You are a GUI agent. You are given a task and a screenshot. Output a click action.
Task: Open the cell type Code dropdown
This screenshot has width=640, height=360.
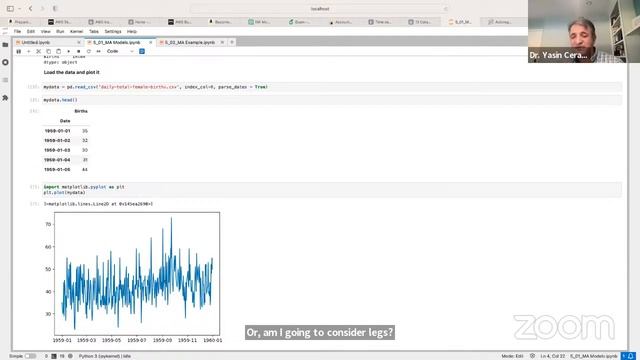(x=120, y=51)
